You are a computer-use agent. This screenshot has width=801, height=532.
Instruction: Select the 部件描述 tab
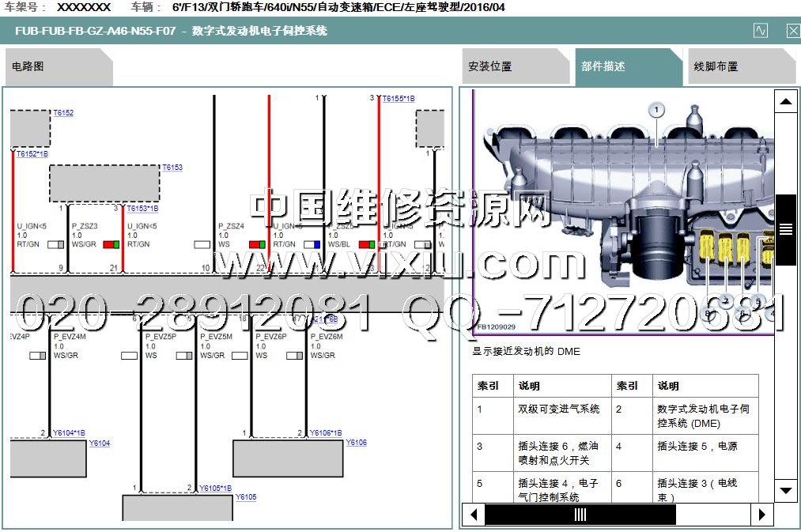tap(603, 67)
